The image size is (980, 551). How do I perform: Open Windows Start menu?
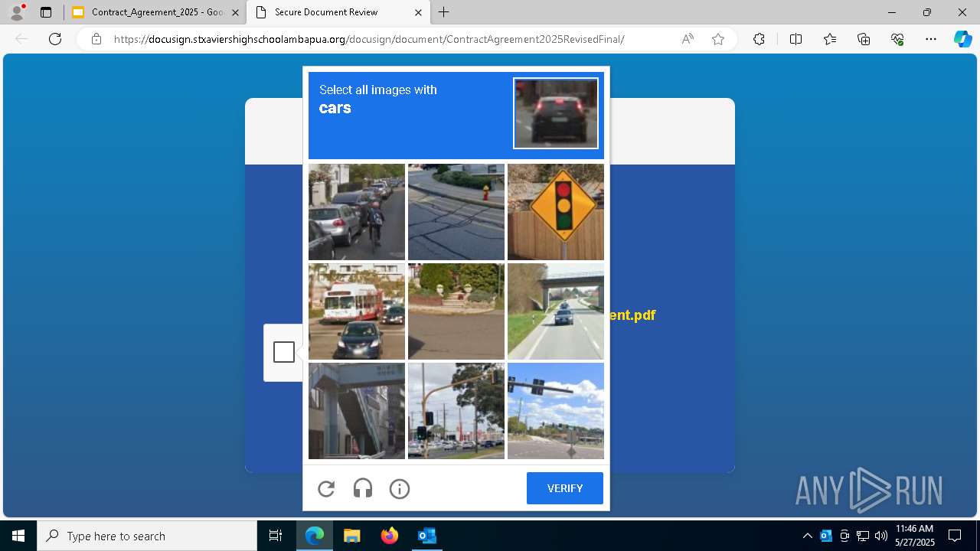pos(18,536)
